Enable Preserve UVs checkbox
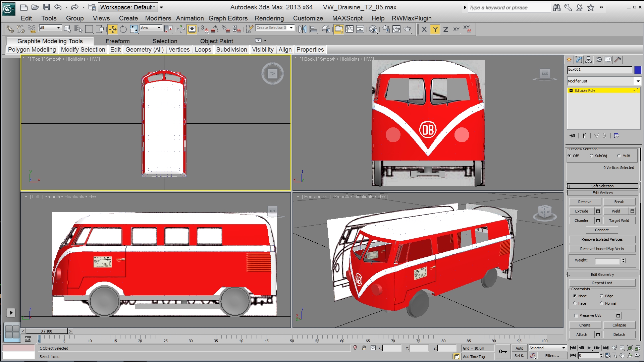The image size is (644, 362). click(x=576, y=316)
